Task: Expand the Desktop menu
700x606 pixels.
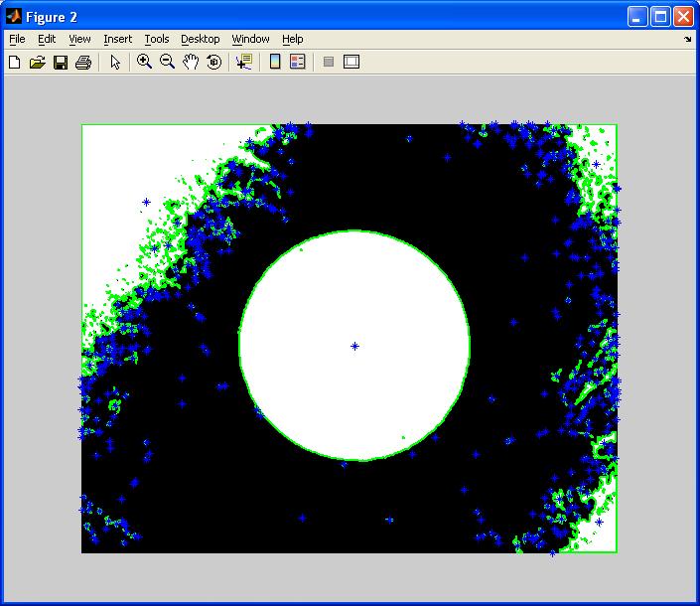Action: tap(200, 39)
